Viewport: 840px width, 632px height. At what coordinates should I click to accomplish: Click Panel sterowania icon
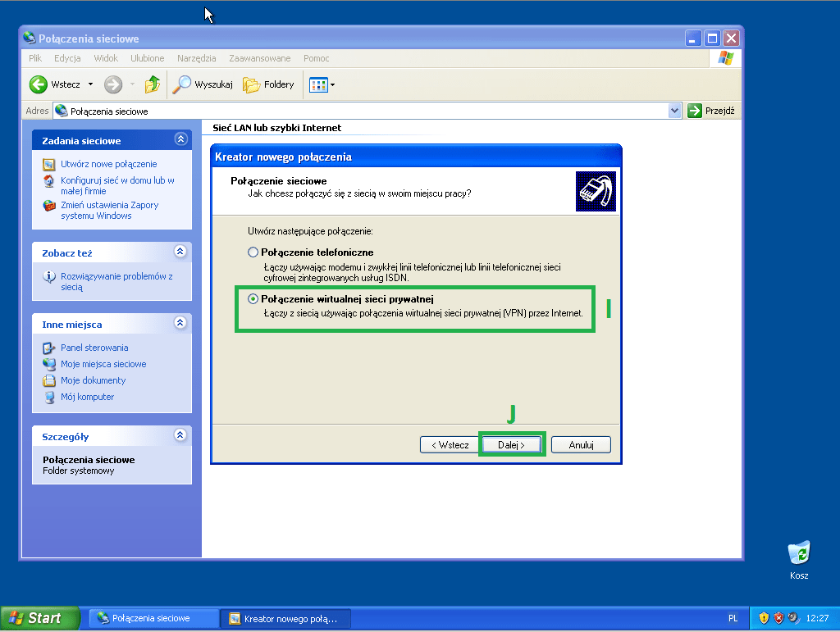tap(48, 348)
